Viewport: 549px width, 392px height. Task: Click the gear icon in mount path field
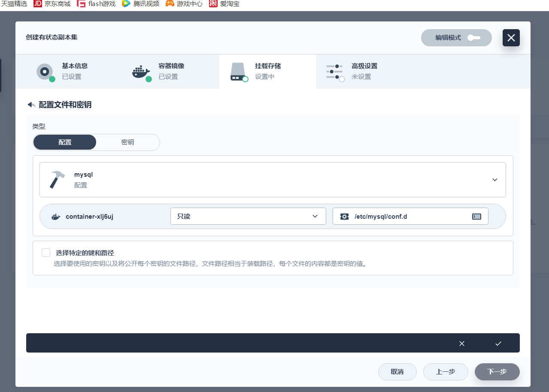(x=344, y=217)
